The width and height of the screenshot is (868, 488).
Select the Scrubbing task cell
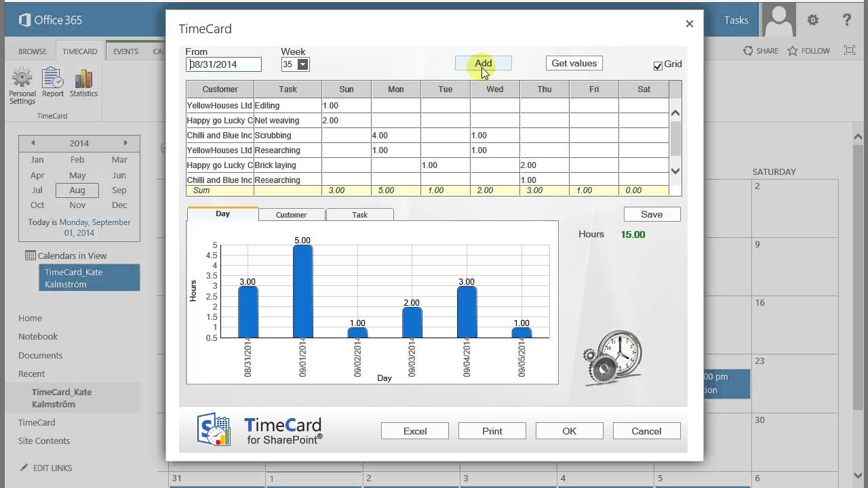288,136
